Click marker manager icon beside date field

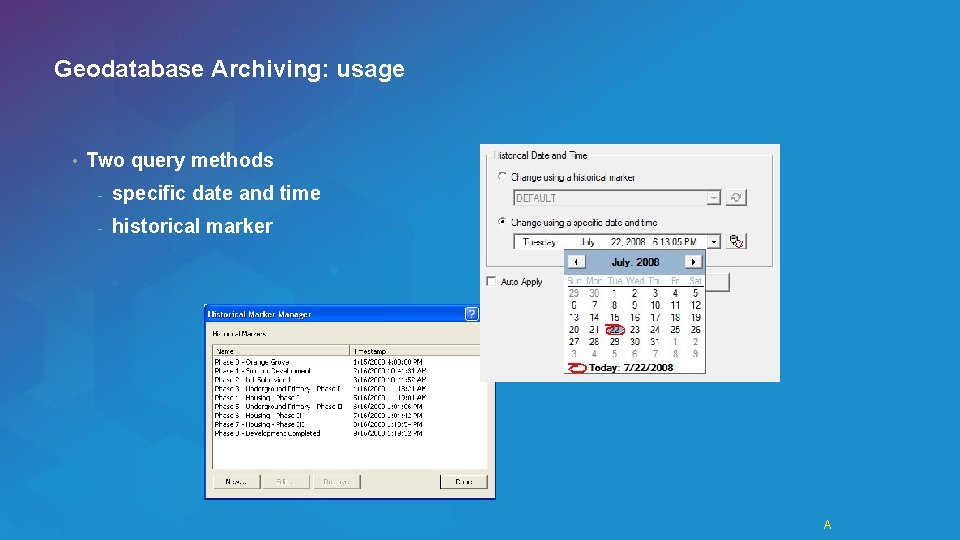point(736,241)
